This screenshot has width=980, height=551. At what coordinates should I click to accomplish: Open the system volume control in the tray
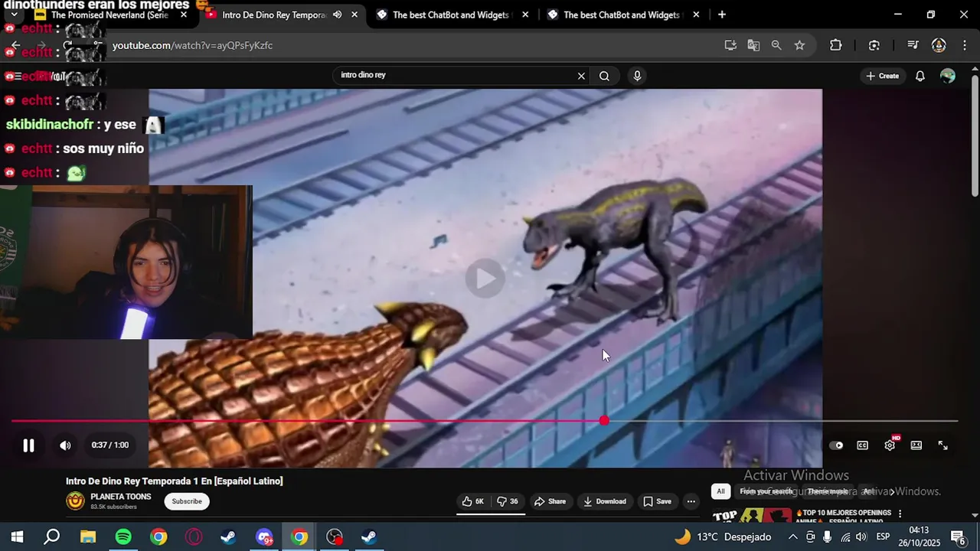(x=861, y=537)
